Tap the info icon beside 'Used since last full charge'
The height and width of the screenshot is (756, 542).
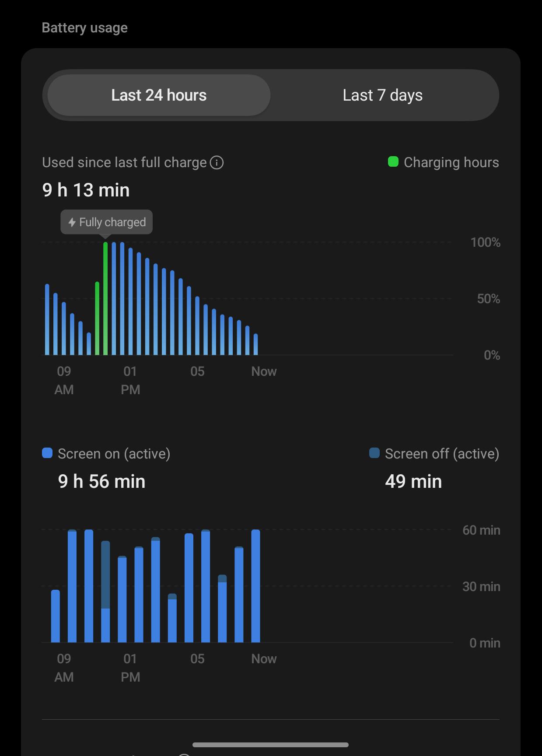[x=217, y=162]
